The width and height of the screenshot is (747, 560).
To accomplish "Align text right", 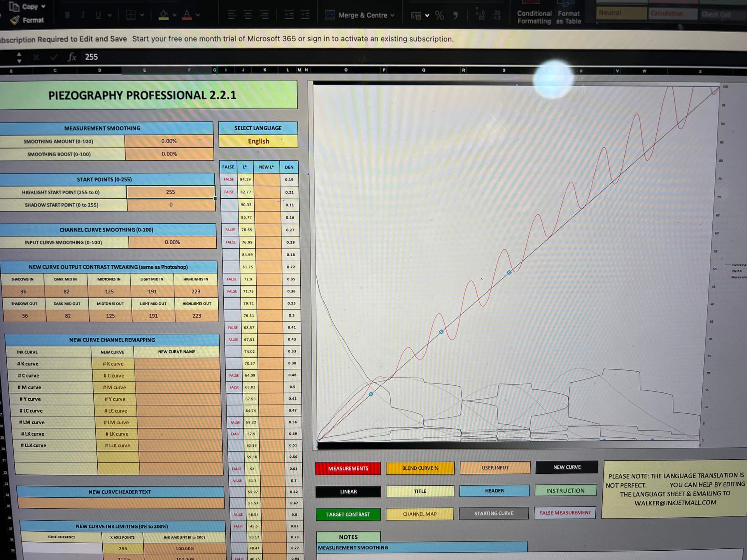I will coord(264,15).
